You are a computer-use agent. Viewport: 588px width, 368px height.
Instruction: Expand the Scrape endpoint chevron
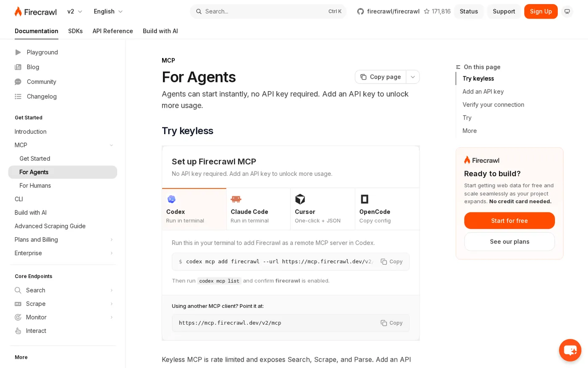coord(111,304)
